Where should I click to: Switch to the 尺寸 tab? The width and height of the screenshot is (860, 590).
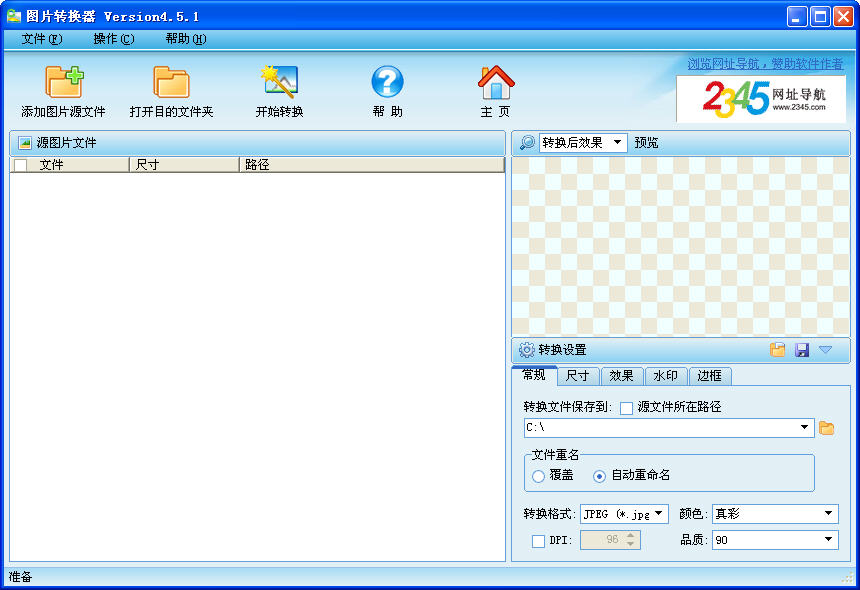point(578,376)
